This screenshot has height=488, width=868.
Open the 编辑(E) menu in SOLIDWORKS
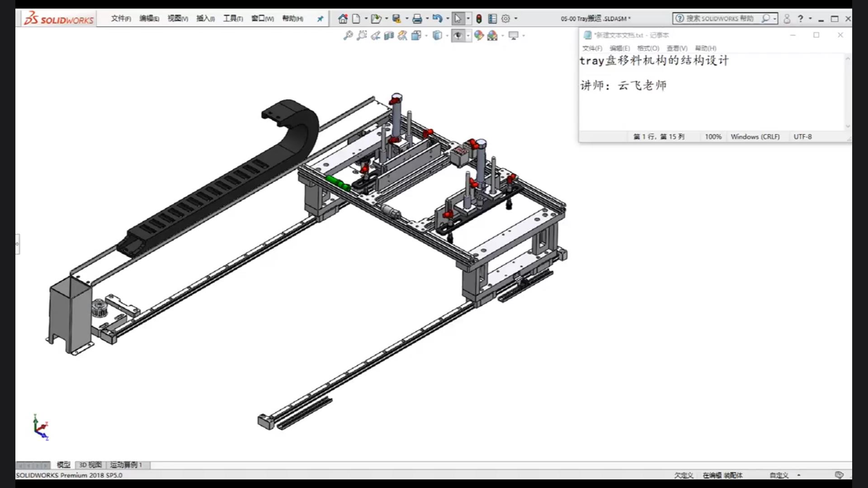[x=149, y=19]
